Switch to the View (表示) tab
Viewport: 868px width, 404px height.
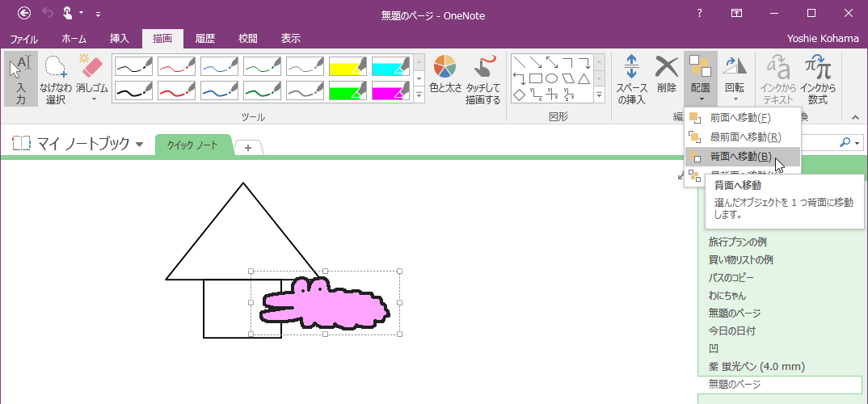click(291, 39)
